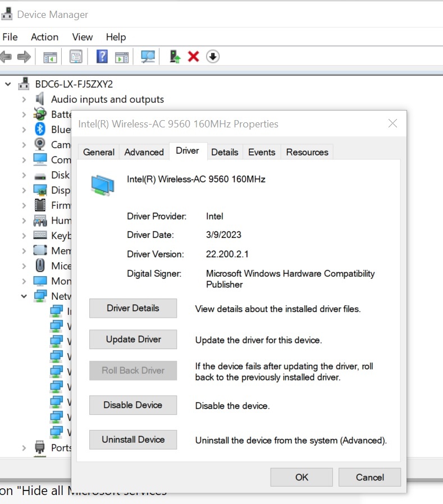Select the BDC6-LX-FJ5ZXY2 computer name

coord(74,84)
